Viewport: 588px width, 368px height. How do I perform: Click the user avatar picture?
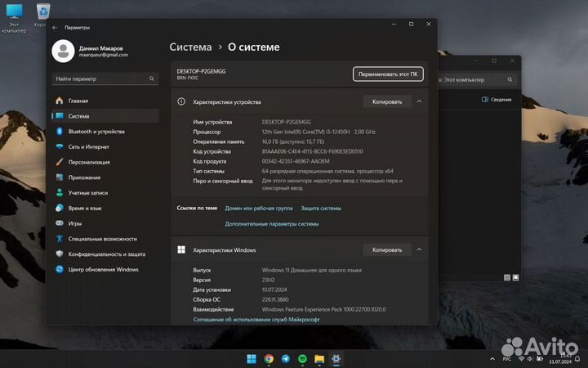coord(63,51)
